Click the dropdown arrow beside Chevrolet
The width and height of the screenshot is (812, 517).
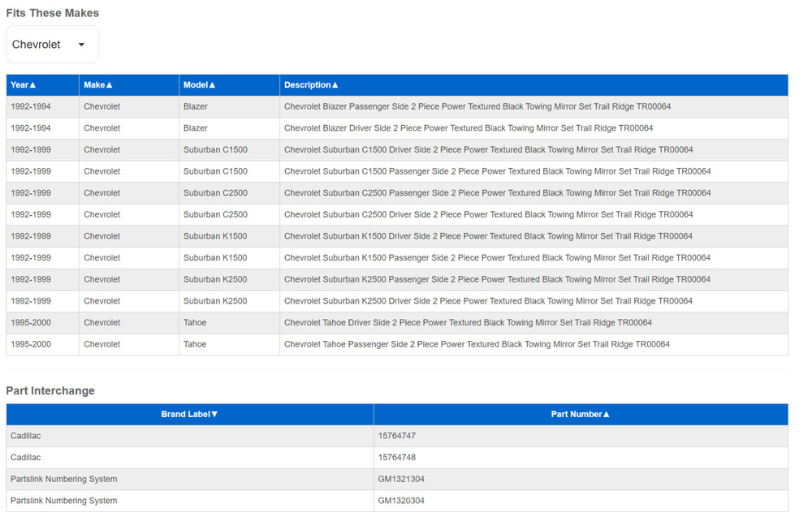tap(81, 45)
